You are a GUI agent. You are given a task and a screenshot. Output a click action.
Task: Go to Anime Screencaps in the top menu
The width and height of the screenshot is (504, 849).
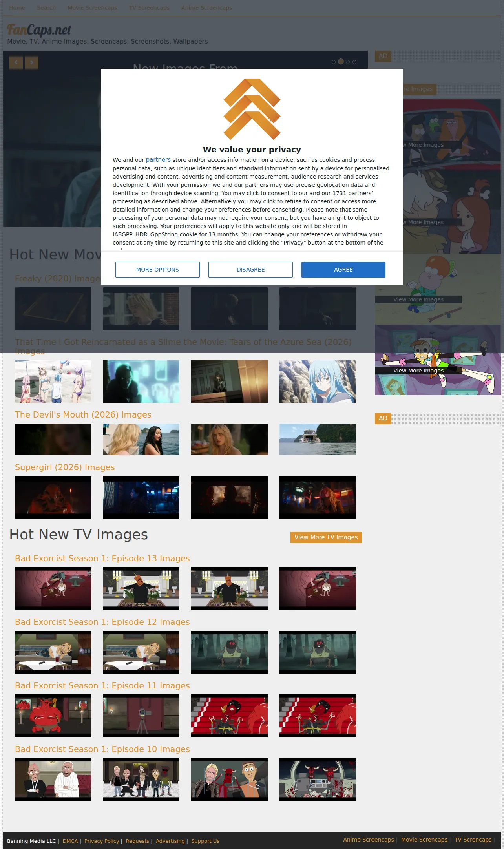(206, 8)
